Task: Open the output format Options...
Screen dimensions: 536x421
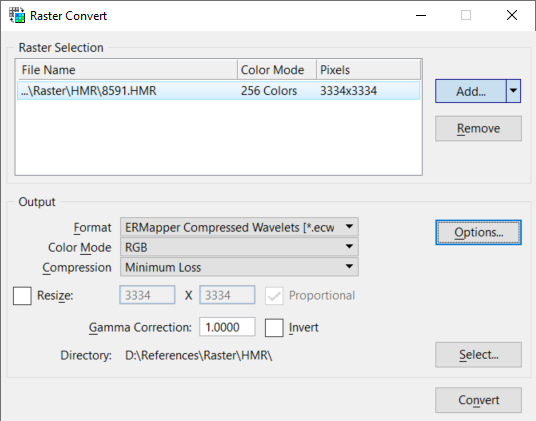Action: pyautogui.click(x=478, y=232)
